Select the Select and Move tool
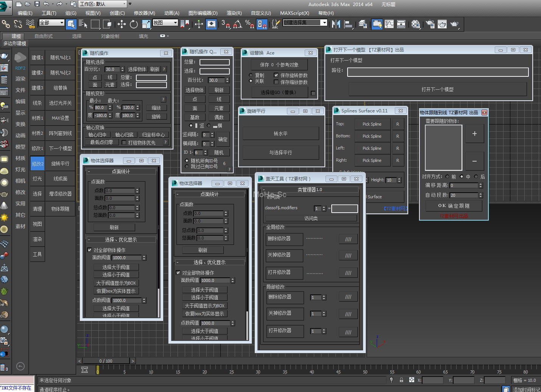Screen dimensions: 541x392 click(122, 24)
